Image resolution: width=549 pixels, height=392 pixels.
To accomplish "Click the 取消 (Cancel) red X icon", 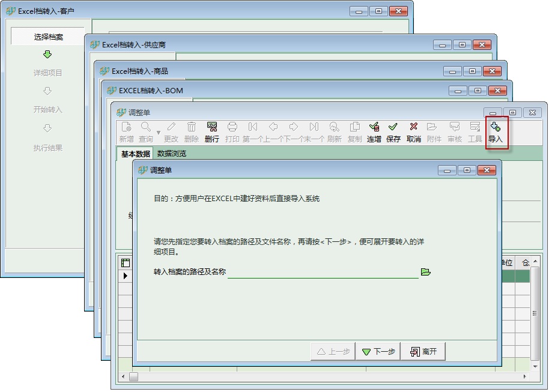I will (413, 132).
